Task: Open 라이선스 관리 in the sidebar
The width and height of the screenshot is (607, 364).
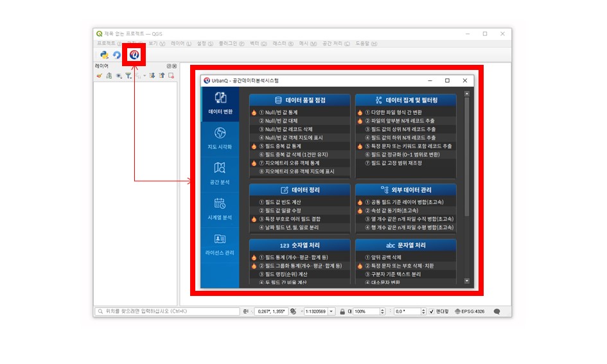Action: [220, 243]
